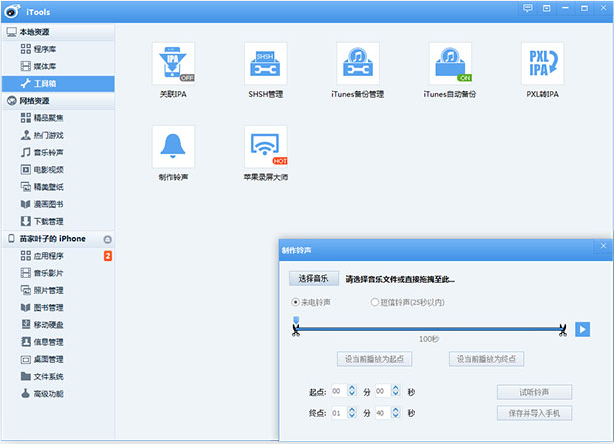Open 图书管理 under iPhone device
The height and width of the screenshot is (444, 614).
[x=58, y=307]
